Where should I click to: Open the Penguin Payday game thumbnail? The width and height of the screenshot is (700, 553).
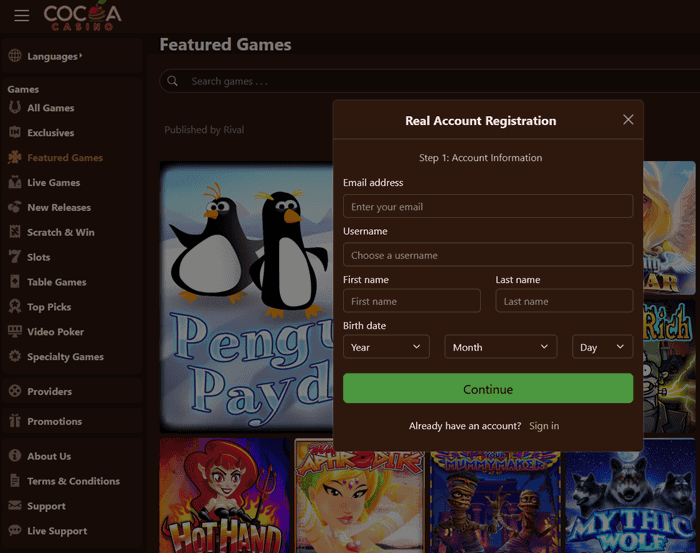click(x=246, y=297)
